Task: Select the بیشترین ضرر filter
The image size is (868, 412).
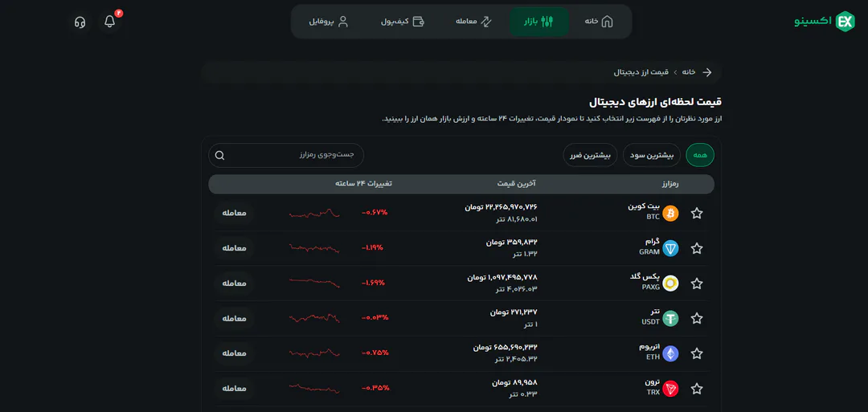Action: tap(590, 155)
